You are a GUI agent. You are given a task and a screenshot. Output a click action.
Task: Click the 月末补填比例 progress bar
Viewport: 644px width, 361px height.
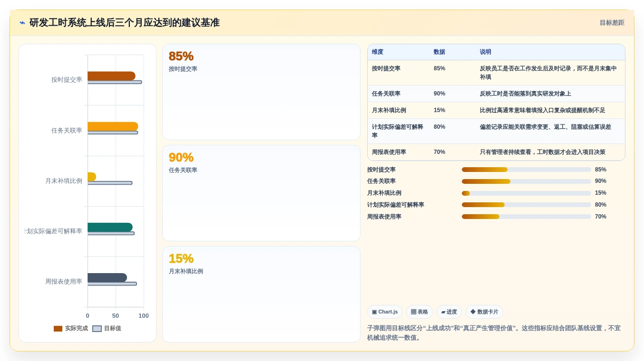pos(527,193)
